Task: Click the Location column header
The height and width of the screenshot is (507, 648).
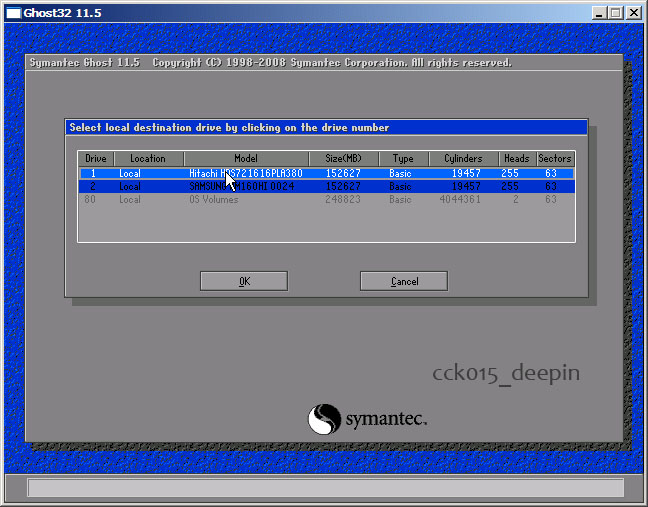Action: point(148,159)
